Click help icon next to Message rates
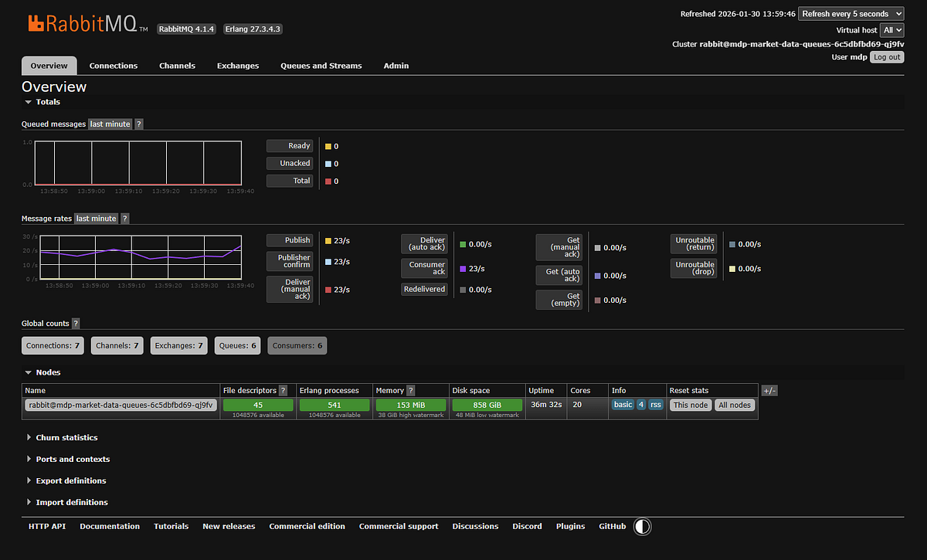The width and height of the screenshot is (927, 560). (125, 219)
